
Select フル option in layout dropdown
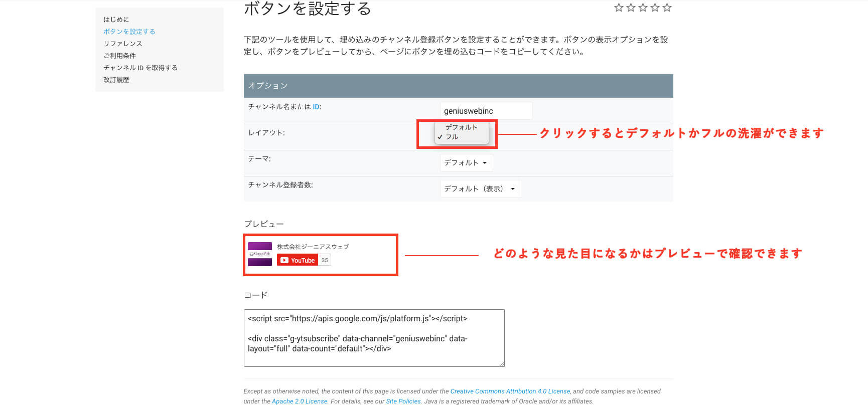tap(462, 137)
